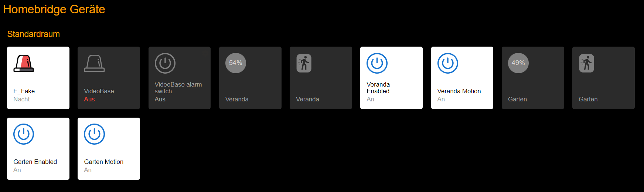This screenshot has height=192, width=644.
Task: Click the red siren icon on E_Fake
Action: pos(24,63)
